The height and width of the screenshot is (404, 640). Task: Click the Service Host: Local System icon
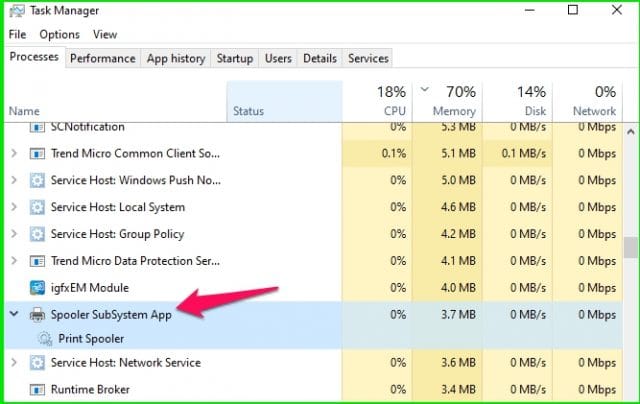click(38, 207)
